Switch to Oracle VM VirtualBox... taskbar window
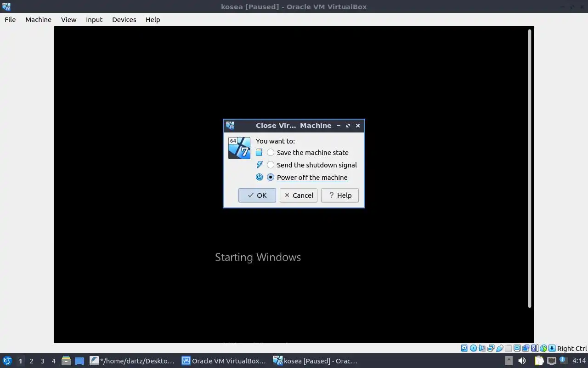This screenshot has height=368, width=588. point(225,361)
